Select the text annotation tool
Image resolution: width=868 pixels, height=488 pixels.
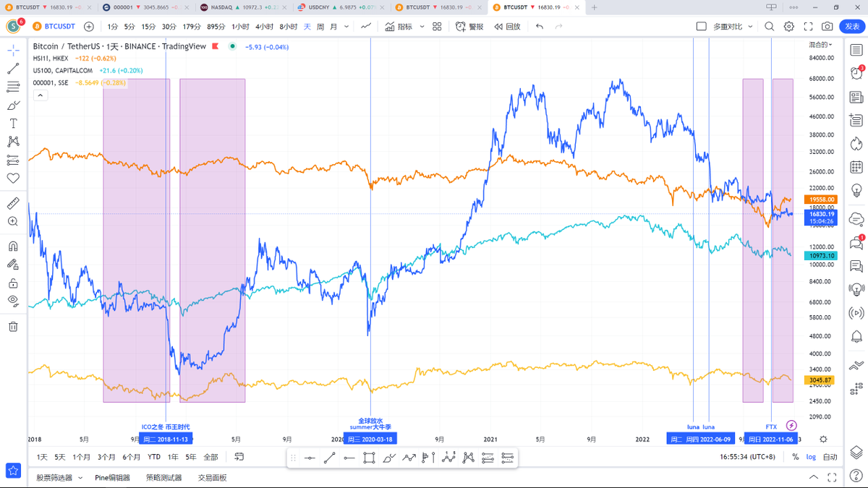click(13, 124)
